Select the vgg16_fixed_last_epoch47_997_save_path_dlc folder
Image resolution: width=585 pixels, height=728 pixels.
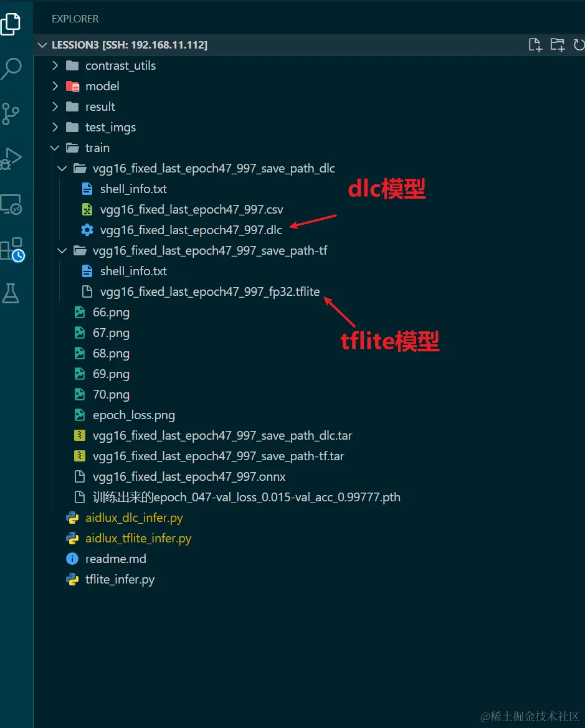214,169
